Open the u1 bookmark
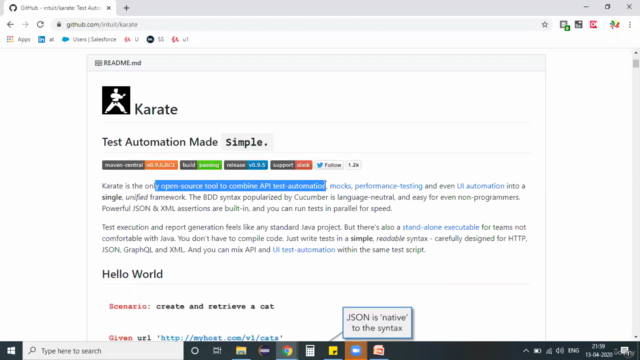The width and height of the screenshot is (640, 360). pos(180,39)
